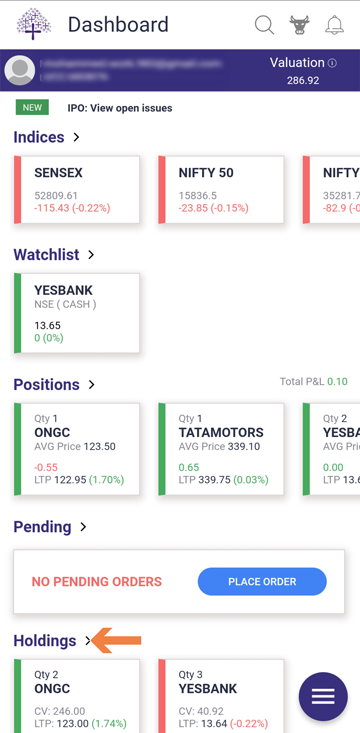This screenshot has height=733, width=360.
Task: Open the YESBANK watchlist card
Action: coord(77,313)
